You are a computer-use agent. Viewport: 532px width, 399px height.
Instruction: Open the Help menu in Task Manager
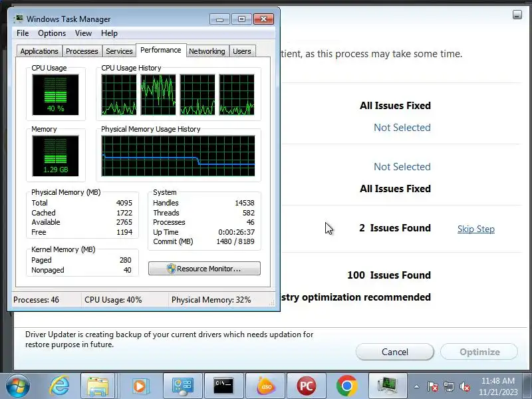pyautogui.click(x=109, y=33)
